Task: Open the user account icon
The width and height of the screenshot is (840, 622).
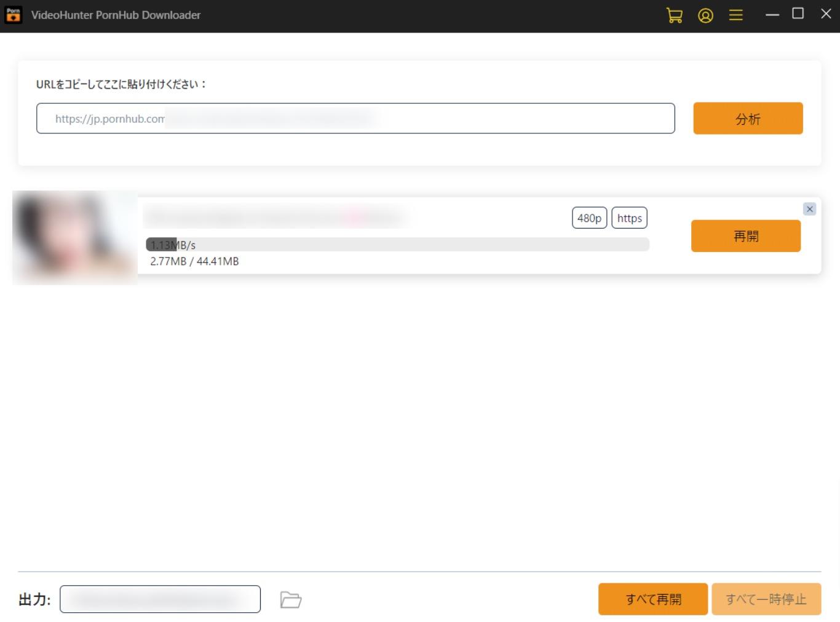Action: (705, 15)
